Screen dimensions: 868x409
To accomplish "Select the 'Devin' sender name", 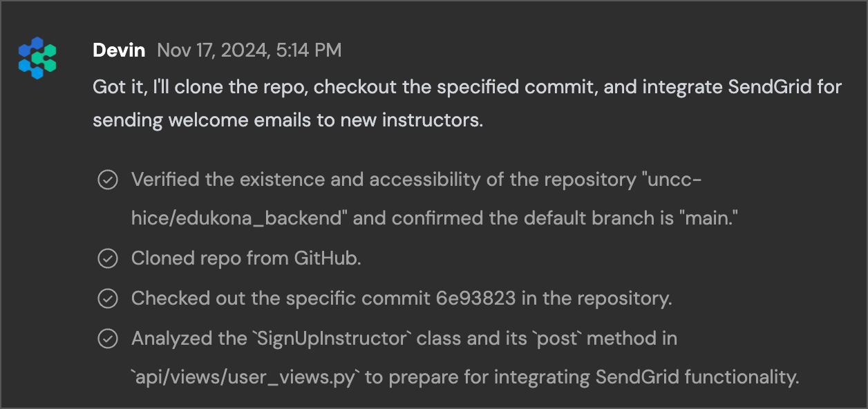I will click(120, 50).
